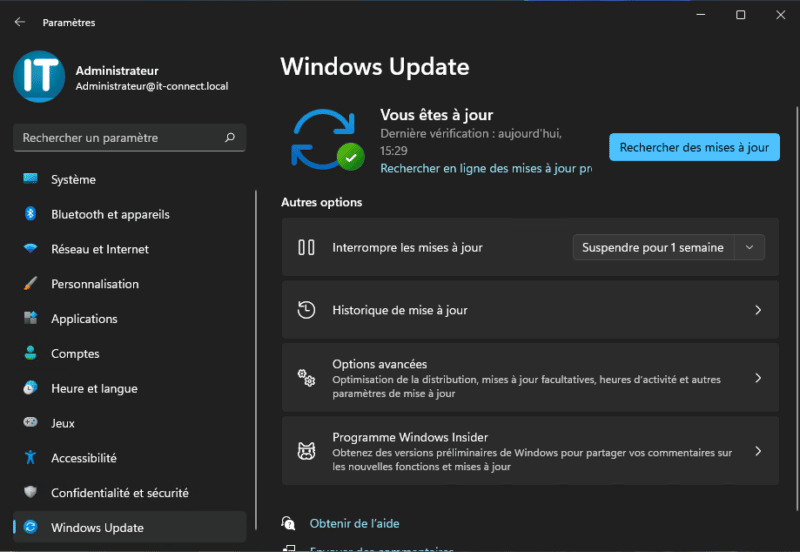Image resolution: width=800 pixels, height=552 pixels.
Task: Expand Programme Windows Insider chevron
Action: pyautogui.click(x=757, y=451)
